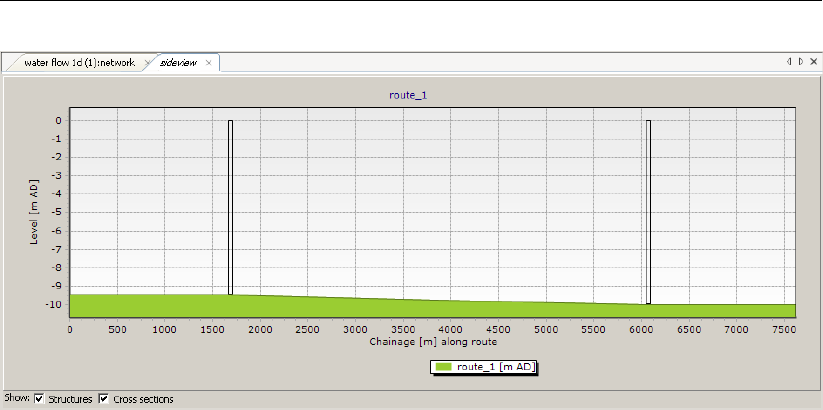Click the green route_1 legend swatch
Image resolution: width=823 pixels, height=410 pixels.
pyautogui.click(x=444, y=367)
